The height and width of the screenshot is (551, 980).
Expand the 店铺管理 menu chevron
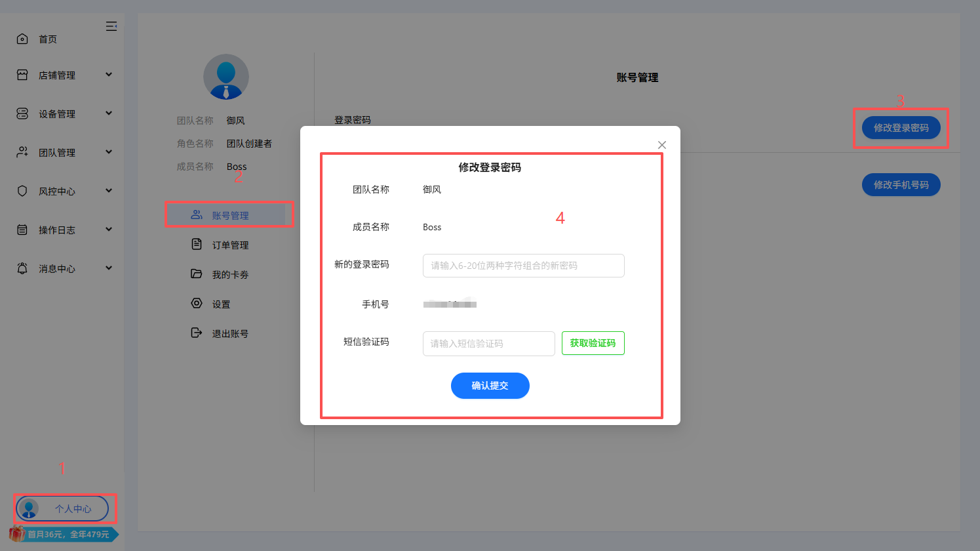(109, 75)
